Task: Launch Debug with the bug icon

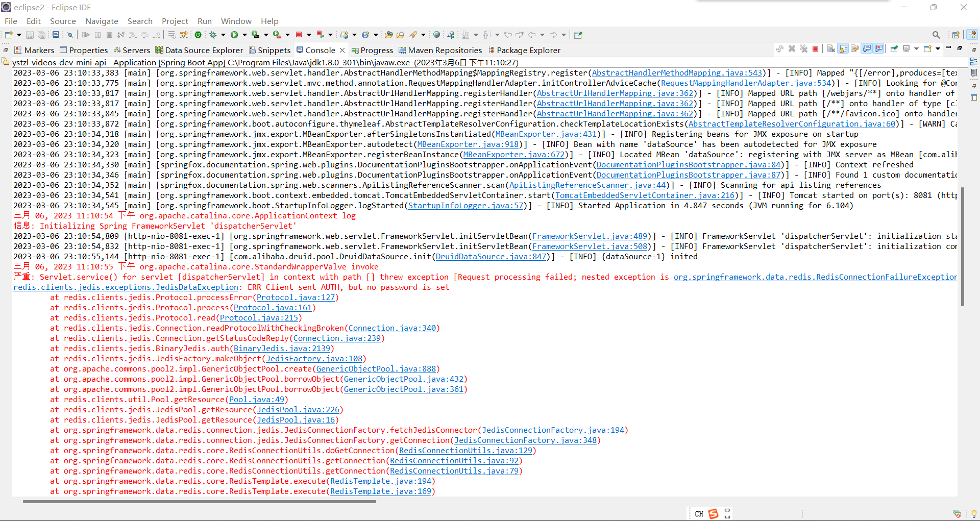Action: click(x=213, y=35)
